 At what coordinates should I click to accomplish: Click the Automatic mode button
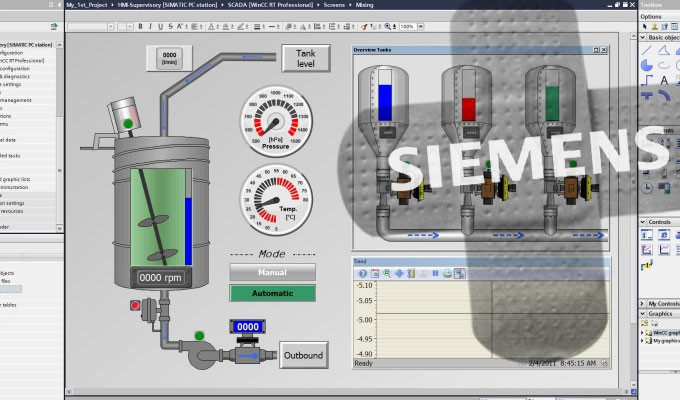pyautogui.click(x=272, y=293)
